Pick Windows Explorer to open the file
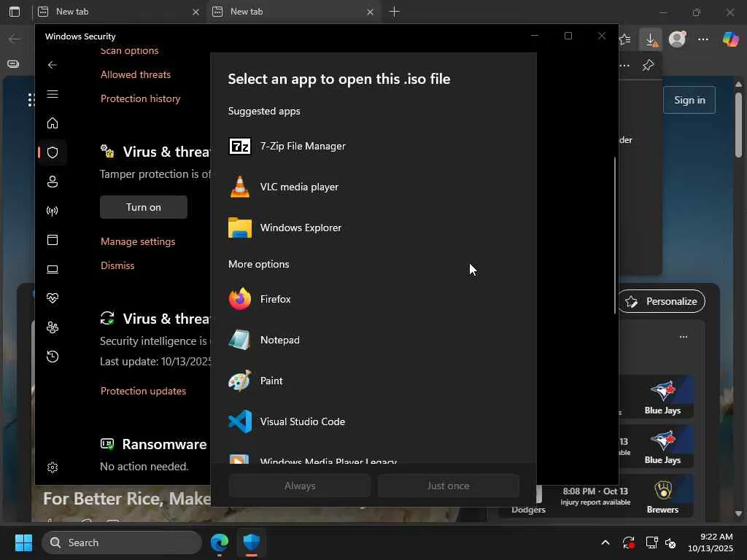The image size is (747, 560). [x=373, y=227]
